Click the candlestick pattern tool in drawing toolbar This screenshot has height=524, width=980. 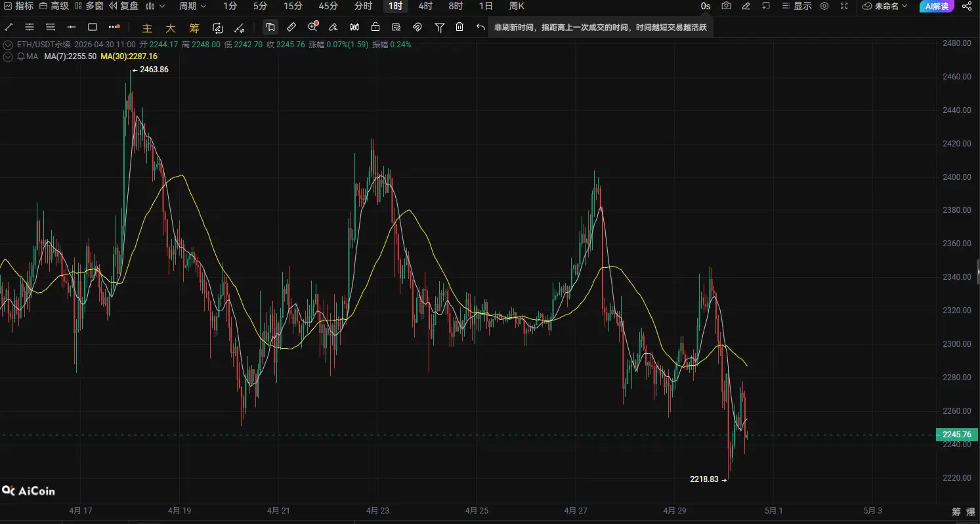coord(354,27)
